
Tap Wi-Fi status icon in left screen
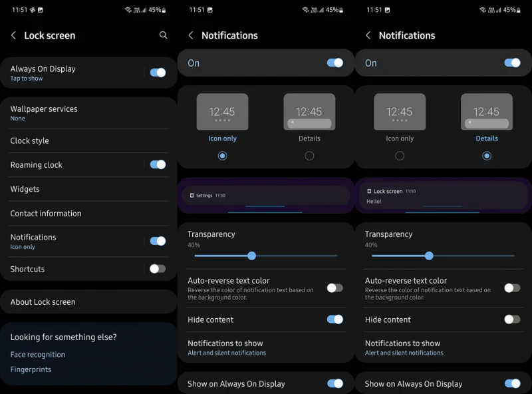(128, 10)
